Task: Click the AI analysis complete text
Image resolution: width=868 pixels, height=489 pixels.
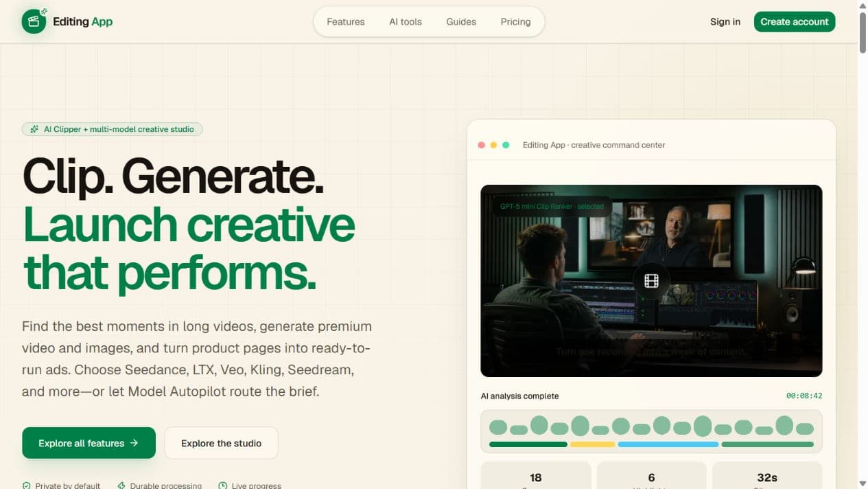Action: pyautogui.click(x=520, y=396)
